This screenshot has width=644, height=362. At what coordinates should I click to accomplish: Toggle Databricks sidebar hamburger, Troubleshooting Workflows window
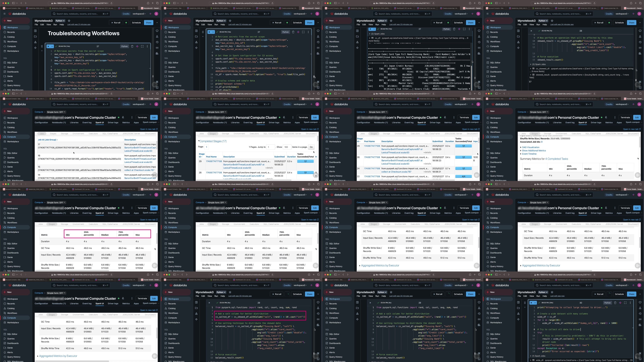click(4, 14)
